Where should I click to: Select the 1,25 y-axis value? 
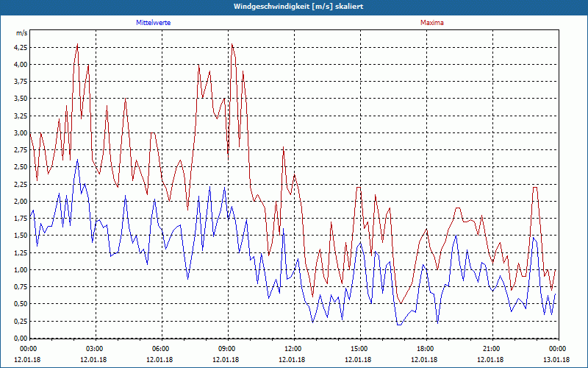click(21, 252)
